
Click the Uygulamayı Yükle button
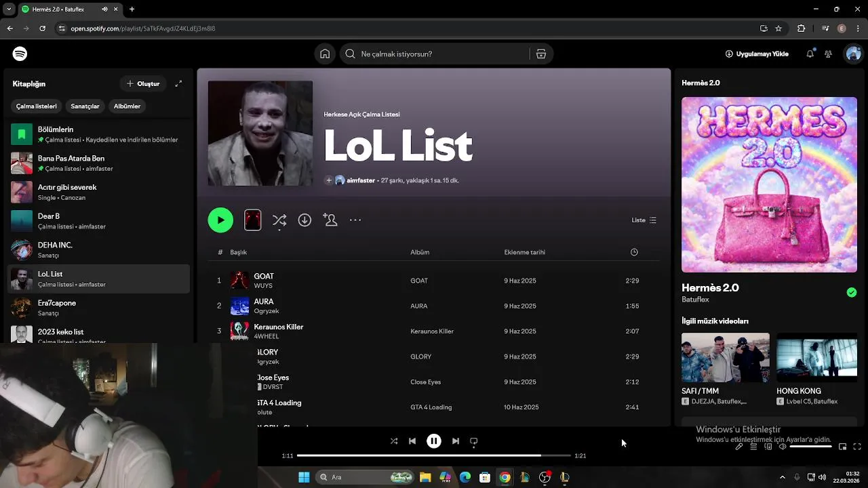[757, 54]
